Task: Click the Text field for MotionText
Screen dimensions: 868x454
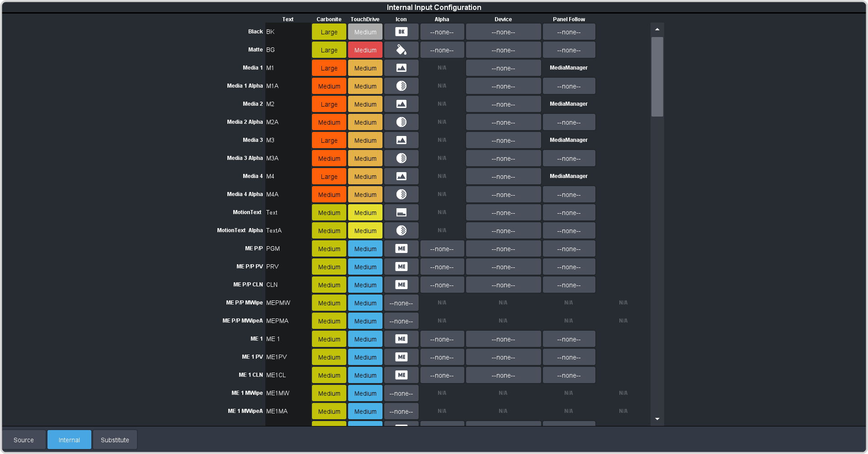Action: coord(288,212)
